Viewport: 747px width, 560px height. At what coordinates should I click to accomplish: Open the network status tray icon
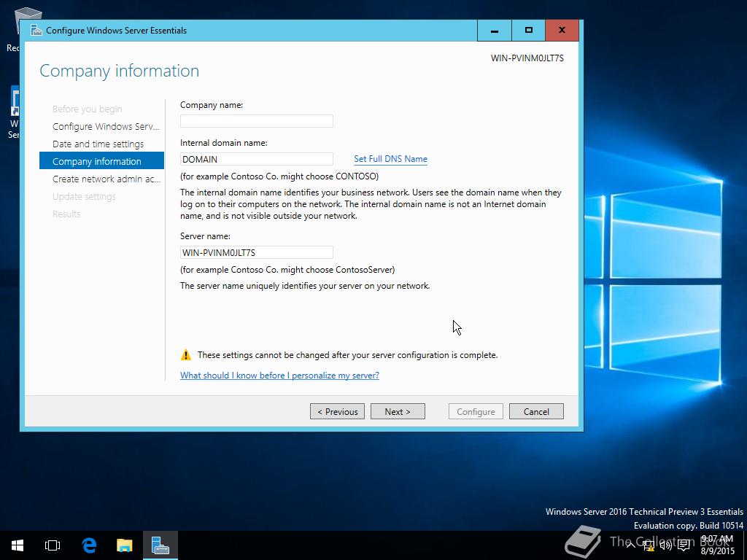point(649,545)
